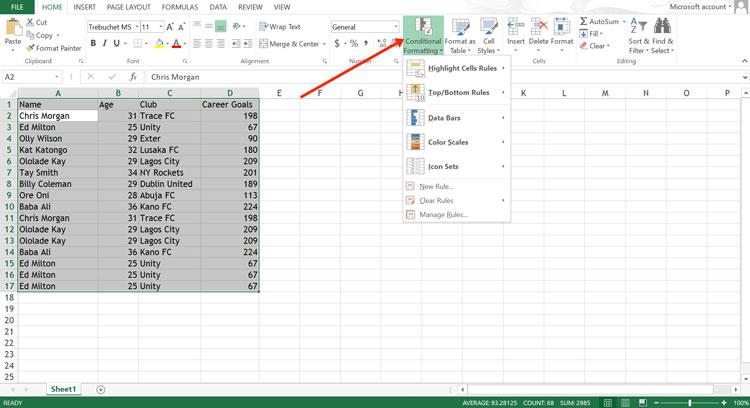Open Data Bars submenu
Viewport: 750px width, 408px height.
click(456, 118)
